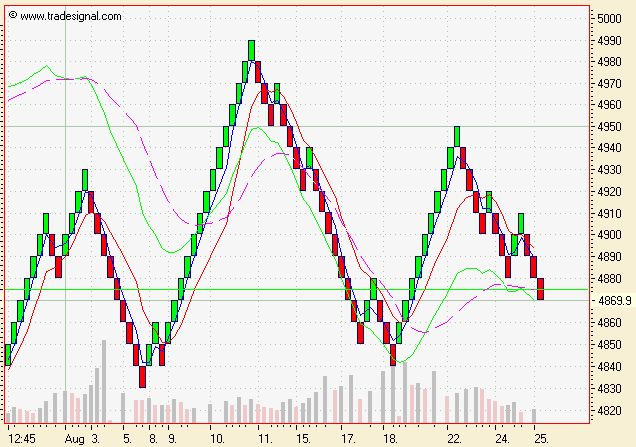Select the 4860 price axis label
Viewport: 636px width, 447px height.
point(609,323)
